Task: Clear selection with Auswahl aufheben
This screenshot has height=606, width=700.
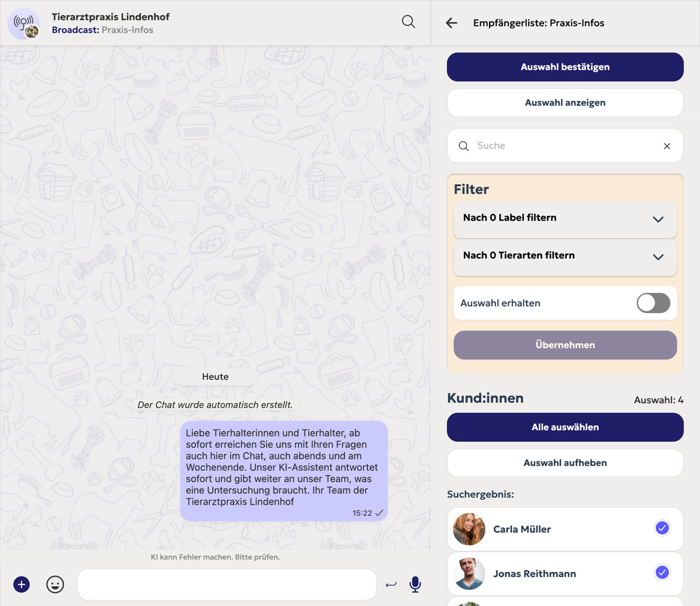Action: point(565,463)
